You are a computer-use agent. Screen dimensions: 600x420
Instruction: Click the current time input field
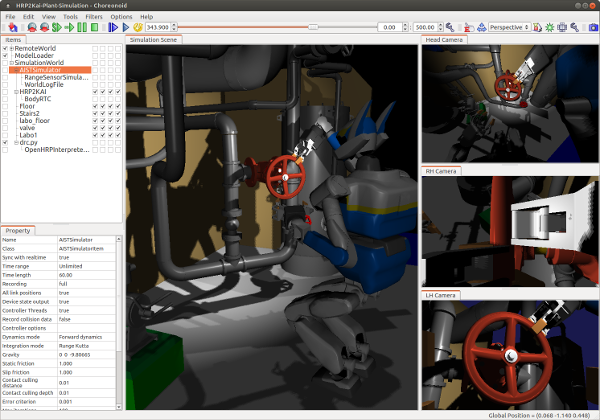(160, 27)
